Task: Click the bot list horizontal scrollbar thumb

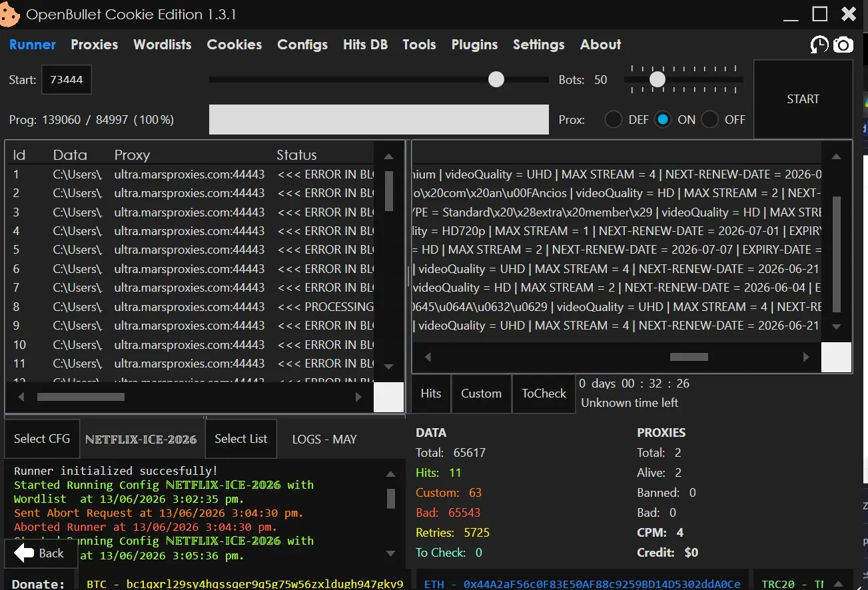Action: click(x=81, y=397)
